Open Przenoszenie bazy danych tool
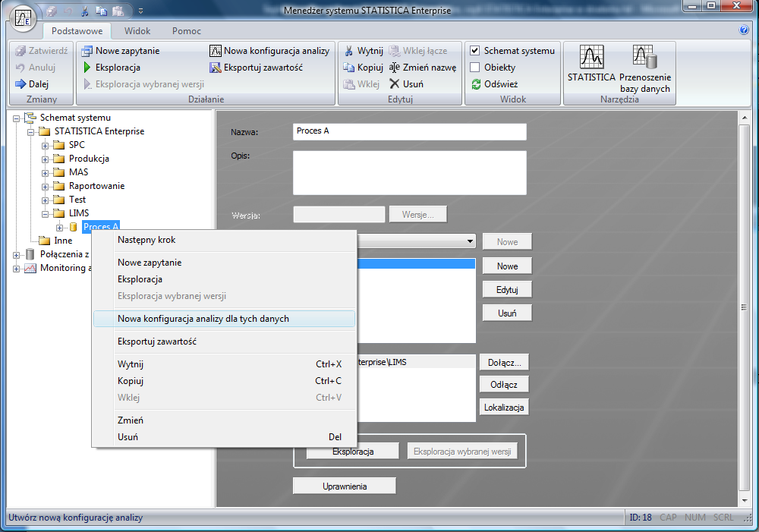Viewport: 759px width, 532px height. (x=644, y=69)
